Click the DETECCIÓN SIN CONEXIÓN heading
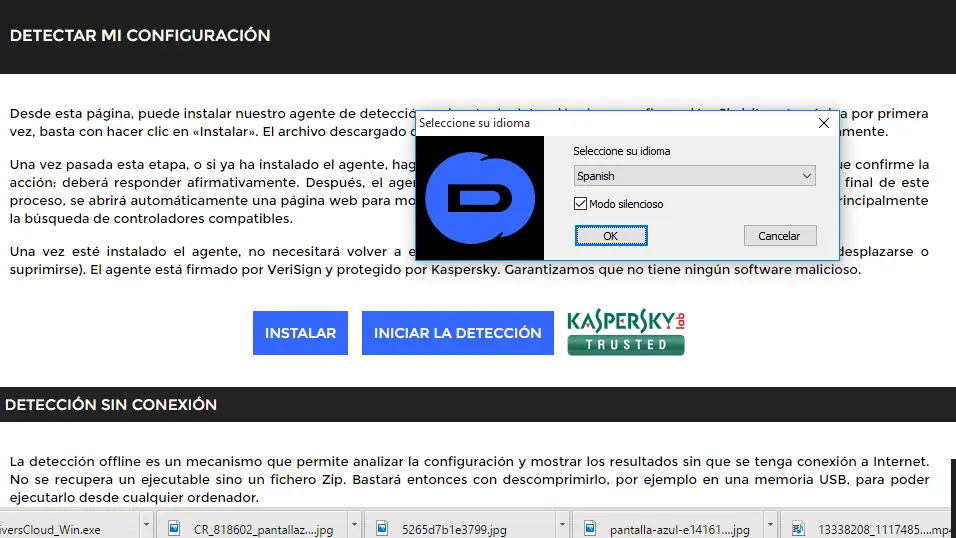The width and height of the screenshot is (956, 538). coord(111,404)
